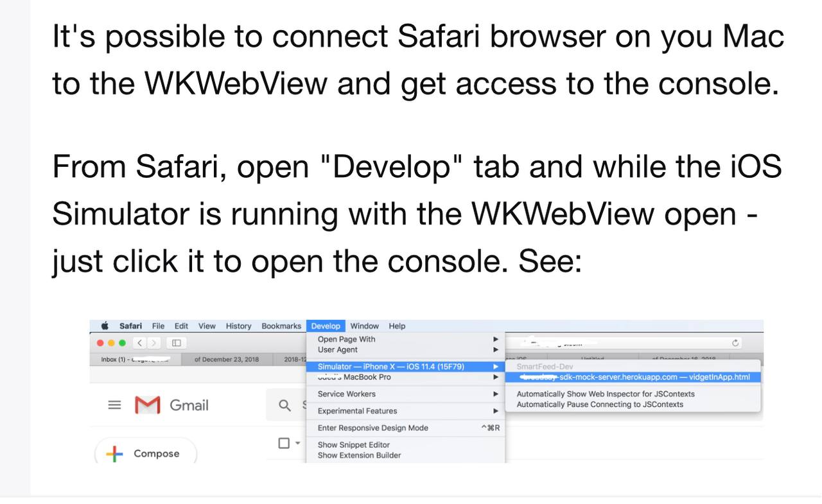Viewport: 822px width, 504px height.
Task: Expand submenu arrow beside Simulator entry
Action: pyautogui.click(x=496, y=367)
